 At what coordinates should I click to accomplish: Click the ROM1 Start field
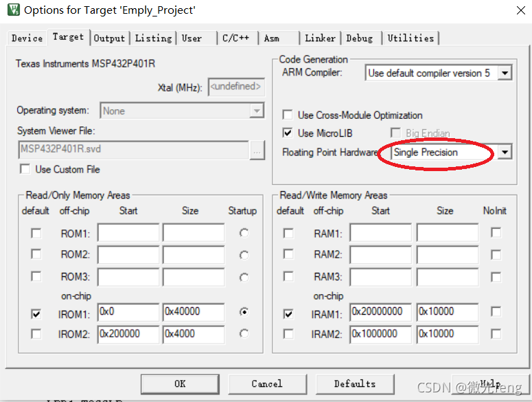pos(128,232)
